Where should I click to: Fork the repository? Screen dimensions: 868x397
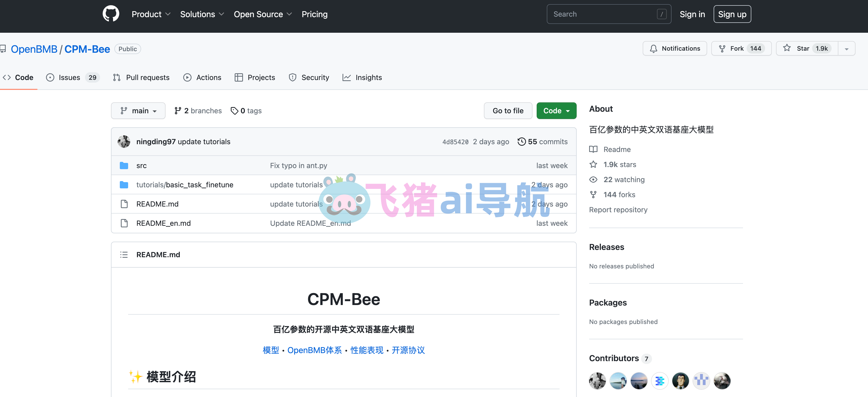741,48
